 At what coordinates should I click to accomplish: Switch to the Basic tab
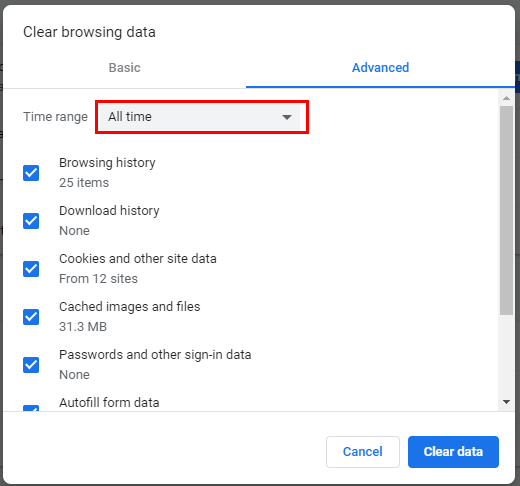tap(124, 68)
